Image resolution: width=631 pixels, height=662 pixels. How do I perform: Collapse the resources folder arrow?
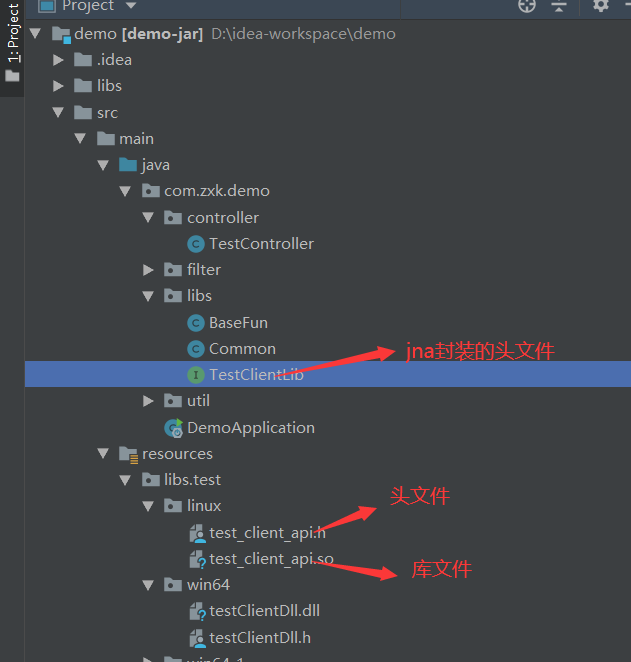tap(103, 454)
